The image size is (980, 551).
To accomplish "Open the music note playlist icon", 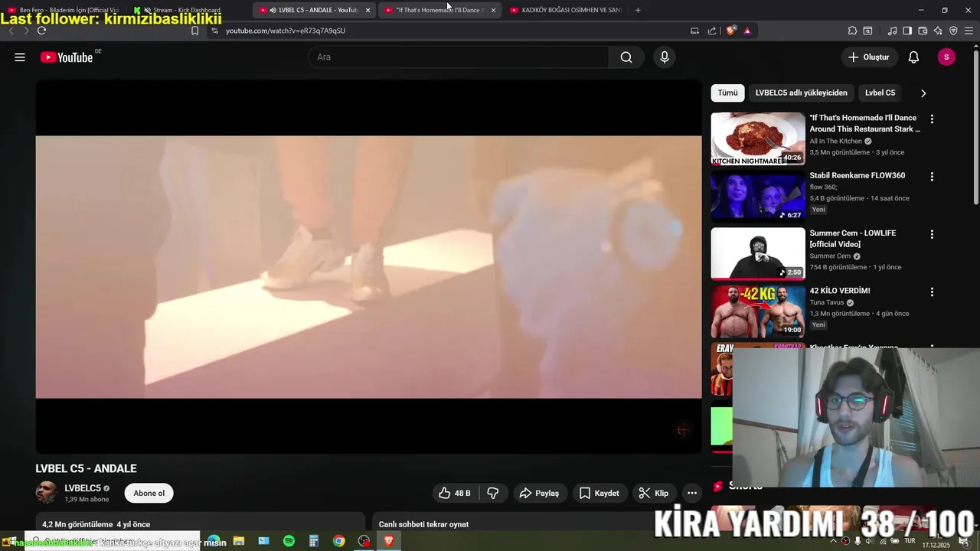I will click(892, 31).
